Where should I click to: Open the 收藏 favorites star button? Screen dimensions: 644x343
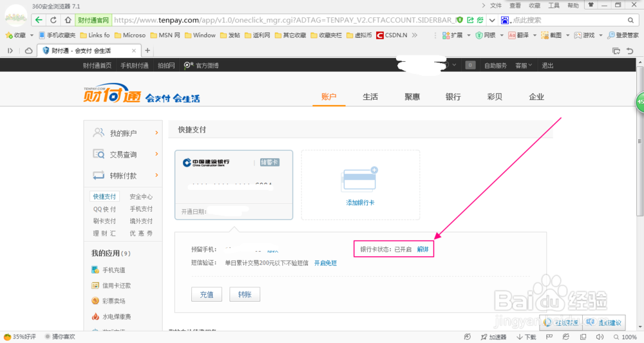point(15,35)
